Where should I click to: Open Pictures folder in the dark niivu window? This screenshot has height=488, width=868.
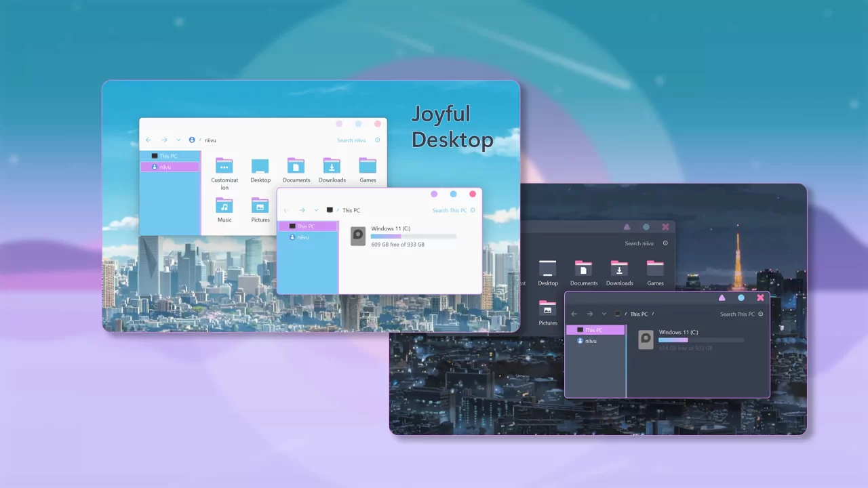point(548,313)
